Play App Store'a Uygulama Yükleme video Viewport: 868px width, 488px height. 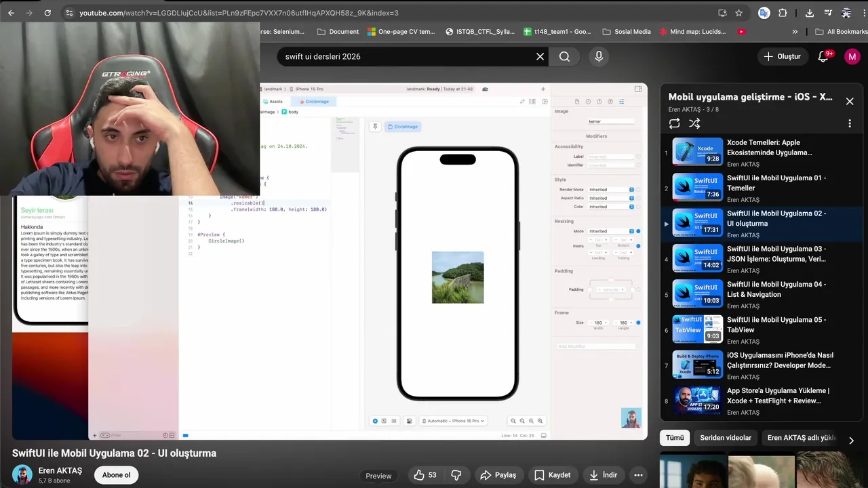click(762, 401)
